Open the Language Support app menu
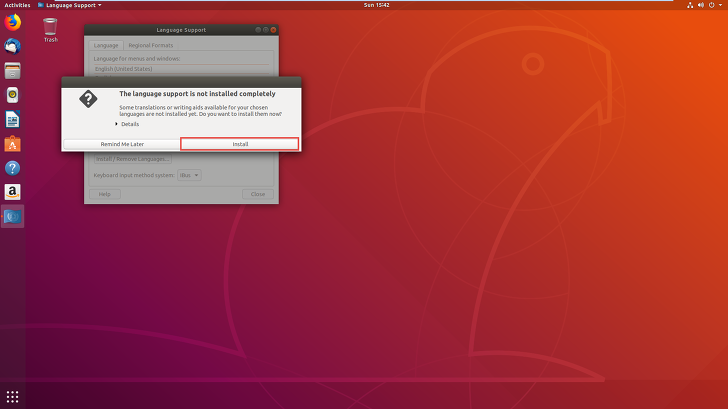This screenshot has width=728, height=409. [70, 5]
